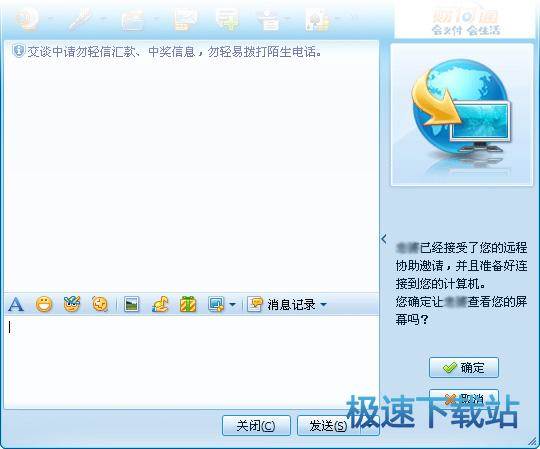Open the magic emoticon icon with blue feather
This screenshot has width=540, height=449.
tap(72, 304)
